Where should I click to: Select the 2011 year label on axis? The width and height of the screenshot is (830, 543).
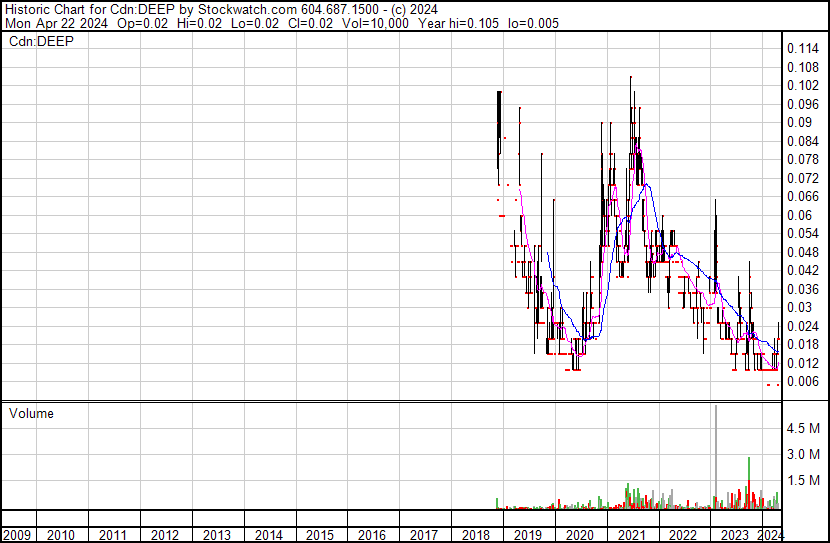[113, 535]
